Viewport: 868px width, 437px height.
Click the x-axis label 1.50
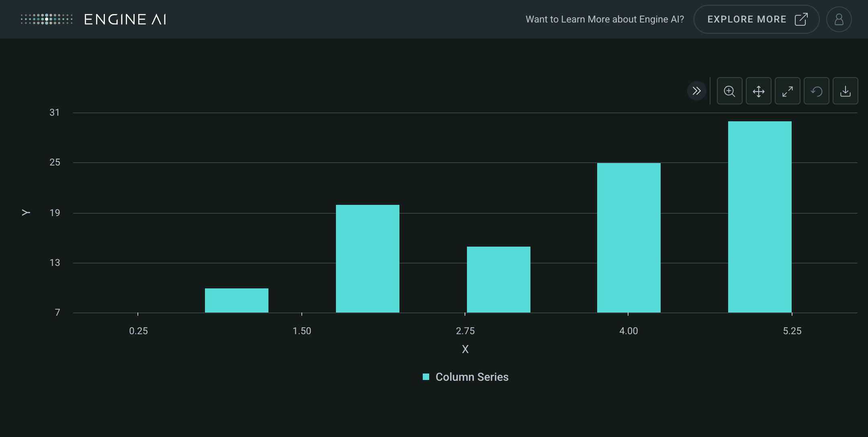[302, 331]
